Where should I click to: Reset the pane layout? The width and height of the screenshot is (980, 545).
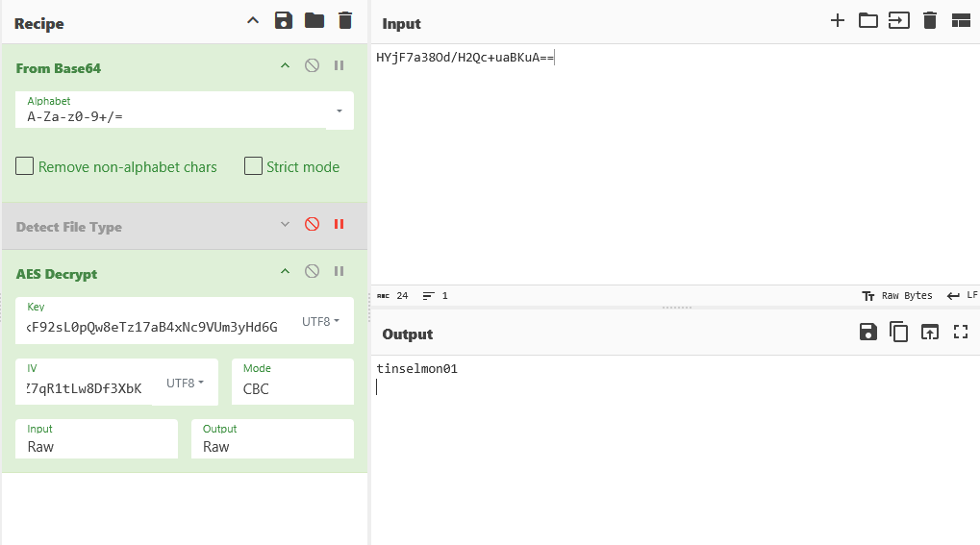click(x=960, y=21)
